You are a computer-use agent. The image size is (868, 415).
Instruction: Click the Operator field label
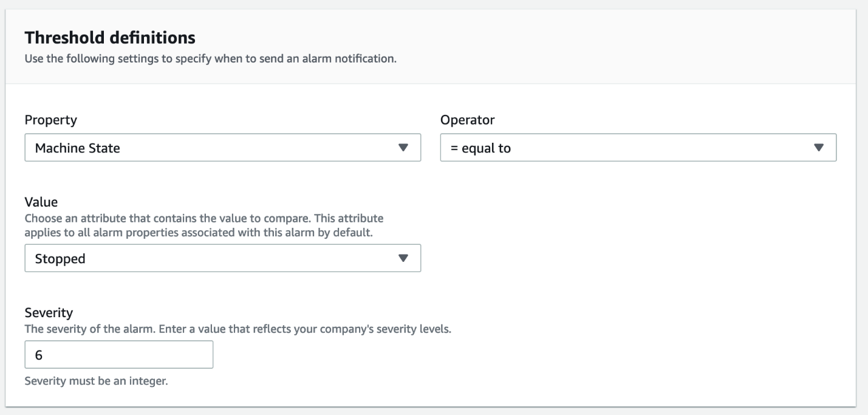(x=467, y=120)
